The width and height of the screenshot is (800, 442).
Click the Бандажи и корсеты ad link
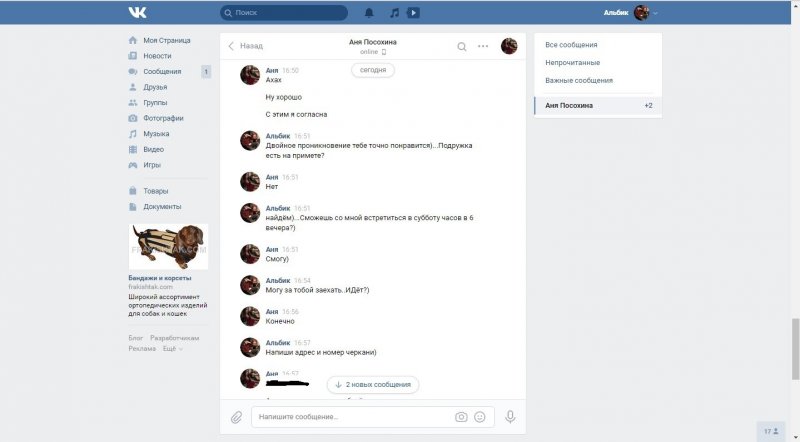coord(160,278)
